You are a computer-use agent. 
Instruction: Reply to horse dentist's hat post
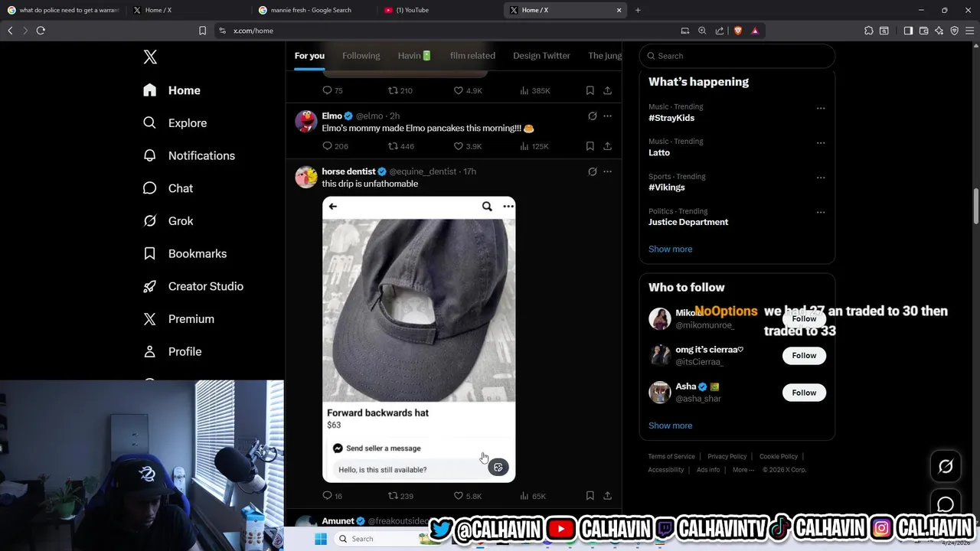[x=332, y=496]
